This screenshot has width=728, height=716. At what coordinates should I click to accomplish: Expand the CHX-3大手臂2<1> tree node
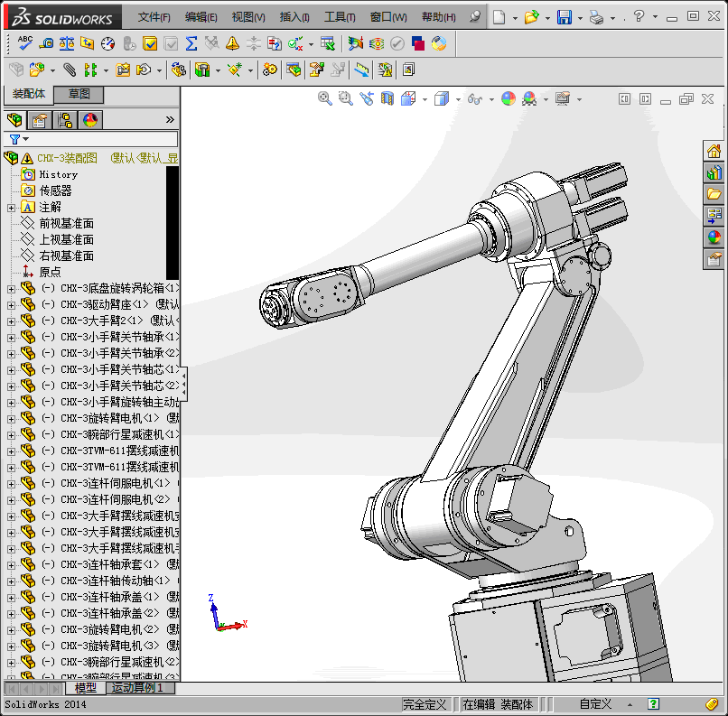[x=11, y=321]
